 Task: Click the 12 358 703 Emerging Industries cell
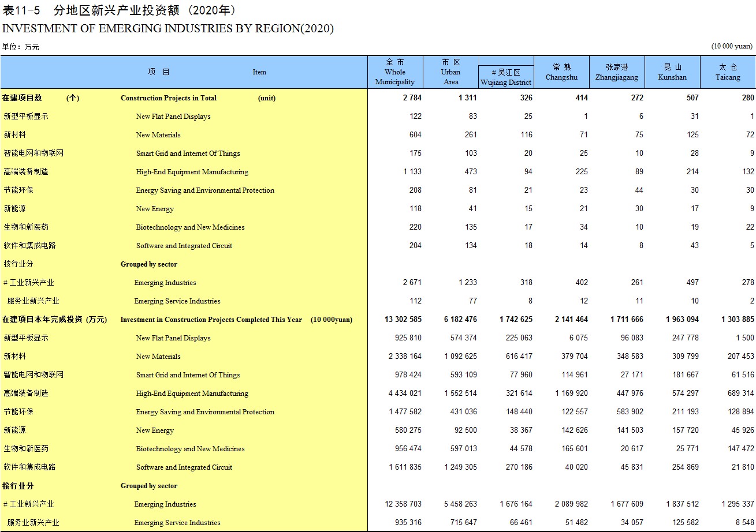pyautogui.click(x=403, y=504)
